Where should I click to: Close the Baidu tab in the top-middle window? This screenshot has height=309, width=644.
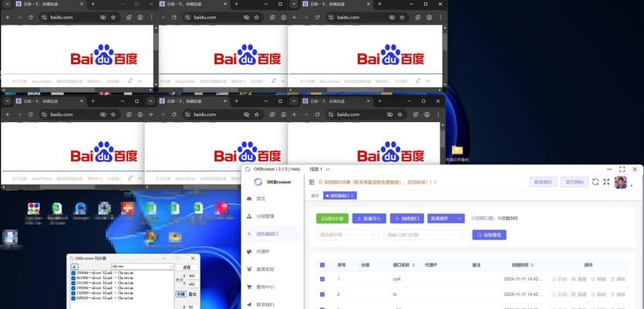pos(224,4)
